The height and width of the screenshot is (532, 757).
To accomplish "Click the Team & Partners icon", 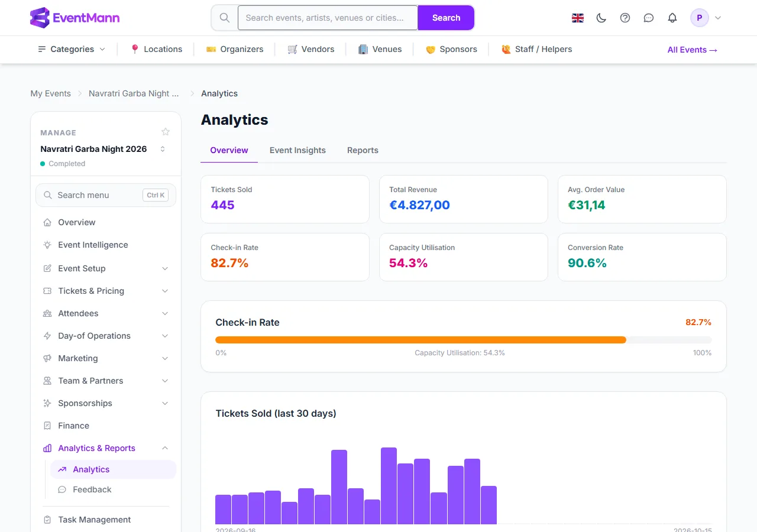I will point(47,381).
